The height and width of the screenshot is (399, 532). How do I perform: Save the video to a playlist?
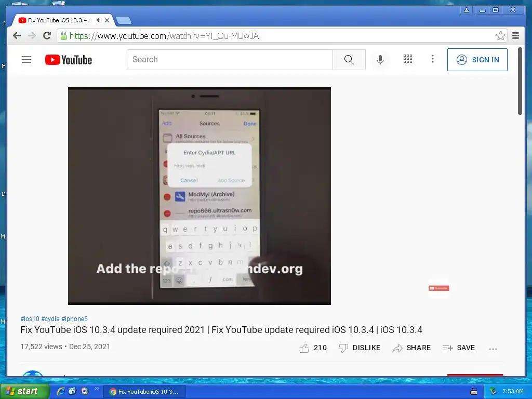tap(458, 348)
